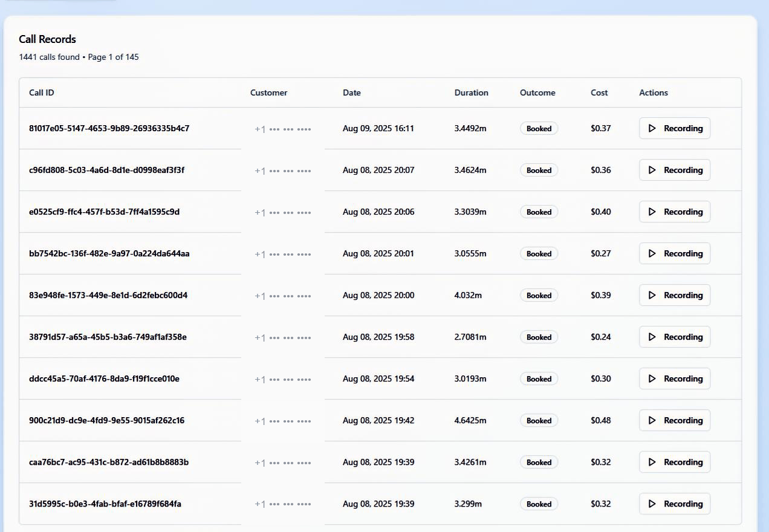Image resolution: width=769 pixels, height=532 pixels.
Task: Click the Customer column header
Action: coord(269,92)
